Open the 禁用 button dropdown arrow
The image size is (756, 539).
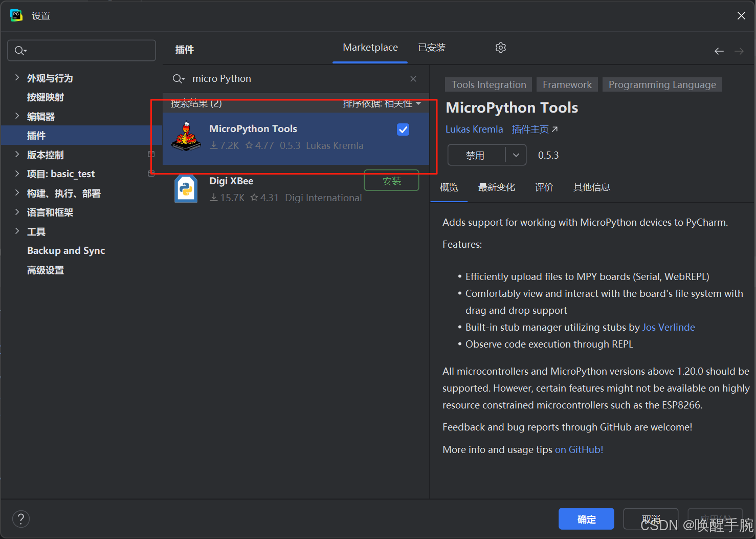click(x=516, y=155)
